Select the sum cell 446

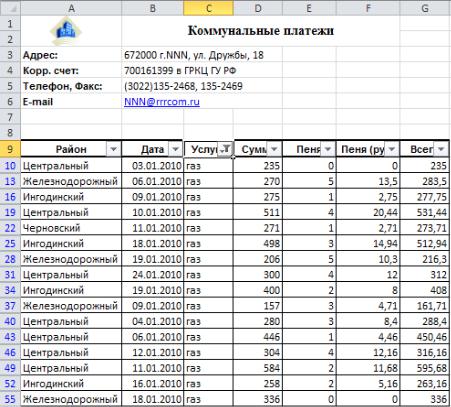(x=258, y=337)
